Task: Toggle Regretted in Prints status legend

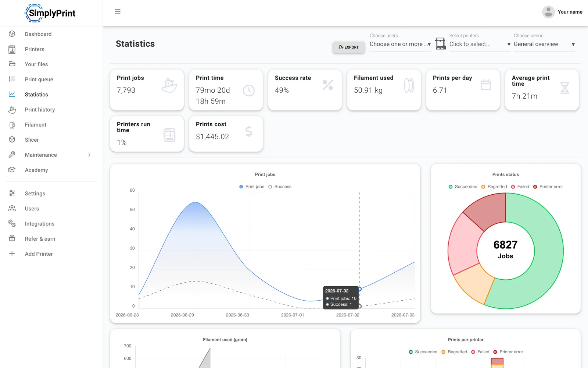Action: [x=494, y=187]
